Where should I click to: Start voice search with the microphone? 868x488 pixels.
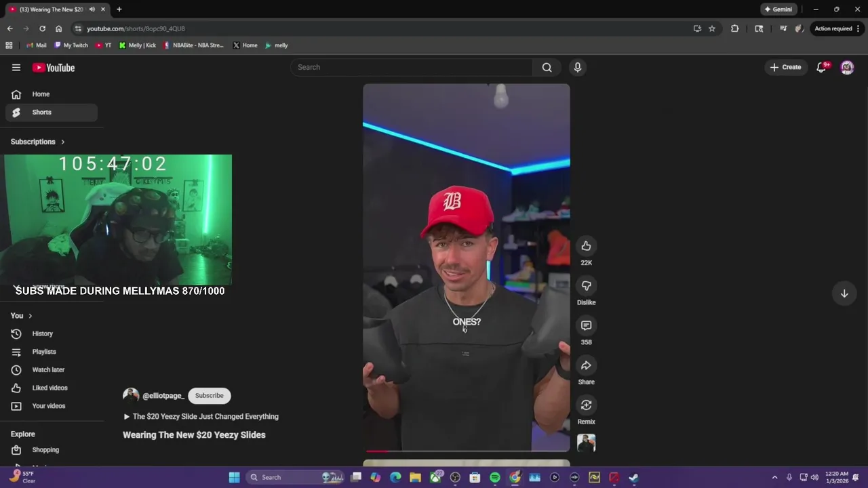[578, 67]
